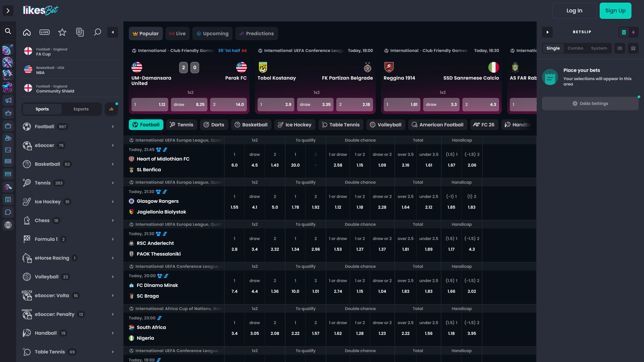The image size is (644, 362).
Task: Click the gift bonus icon in betslip
Action: click(633, 48)
